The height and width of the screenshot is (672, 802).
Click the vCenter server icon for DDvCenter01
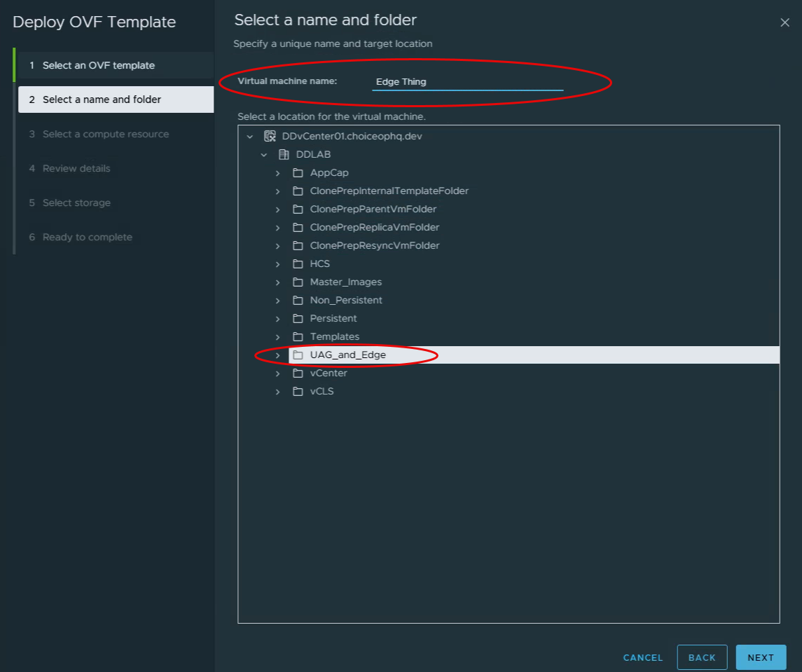(270, 136)
